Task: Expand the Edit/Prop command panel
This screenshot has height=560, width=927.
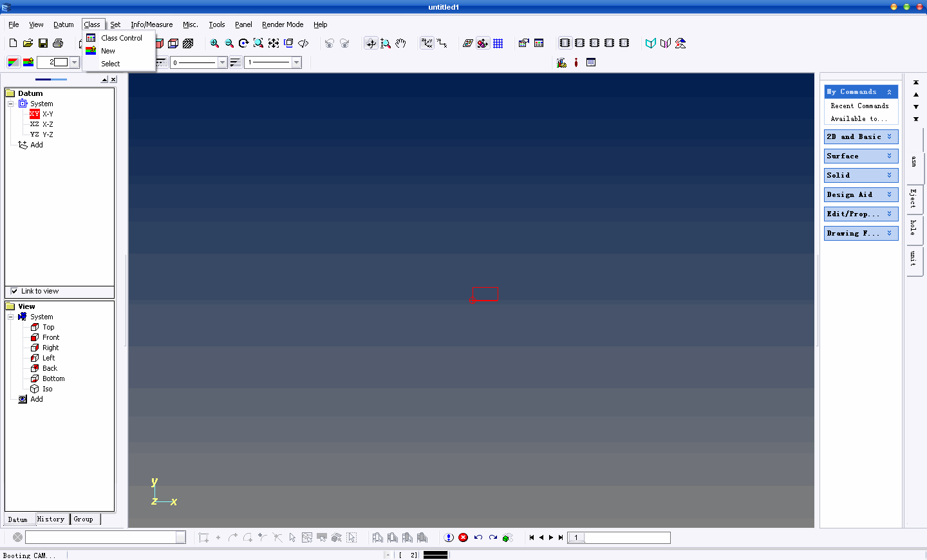Action: click(861, 214)
